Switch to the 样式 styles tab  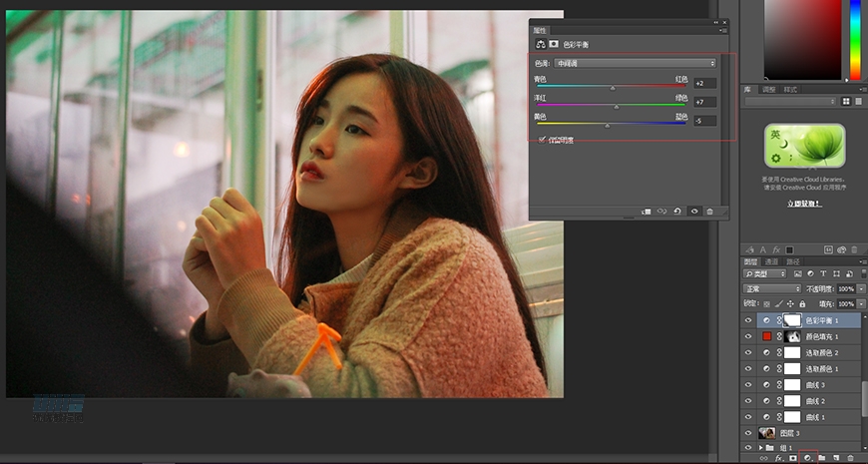(x=789, y=89)
